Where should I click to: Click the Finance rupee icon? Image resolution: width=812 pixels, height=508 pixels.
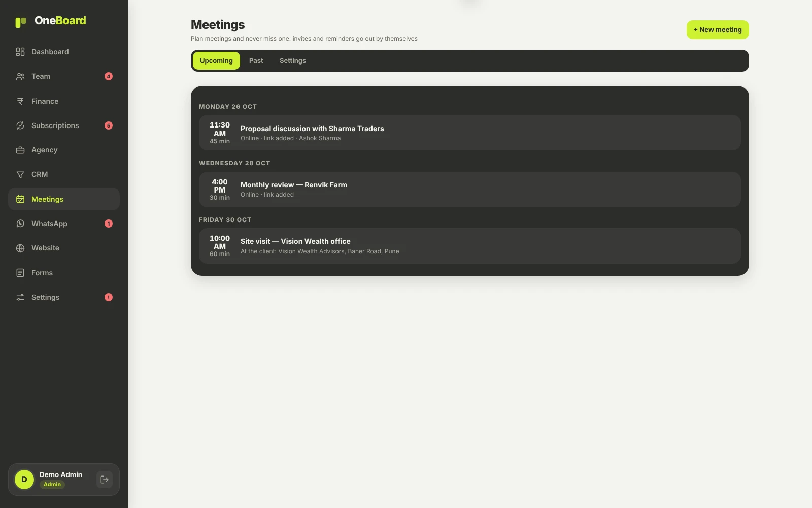(x=20, y=101)
